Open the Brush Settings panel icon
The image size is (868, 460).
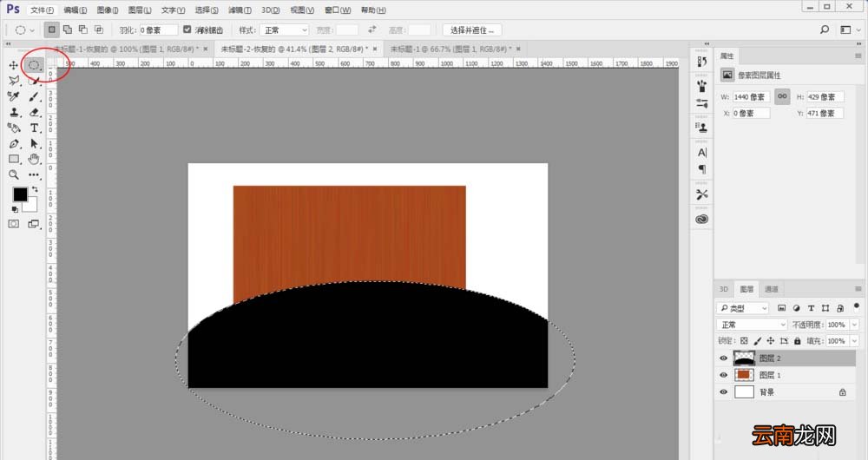coord(702,103)
